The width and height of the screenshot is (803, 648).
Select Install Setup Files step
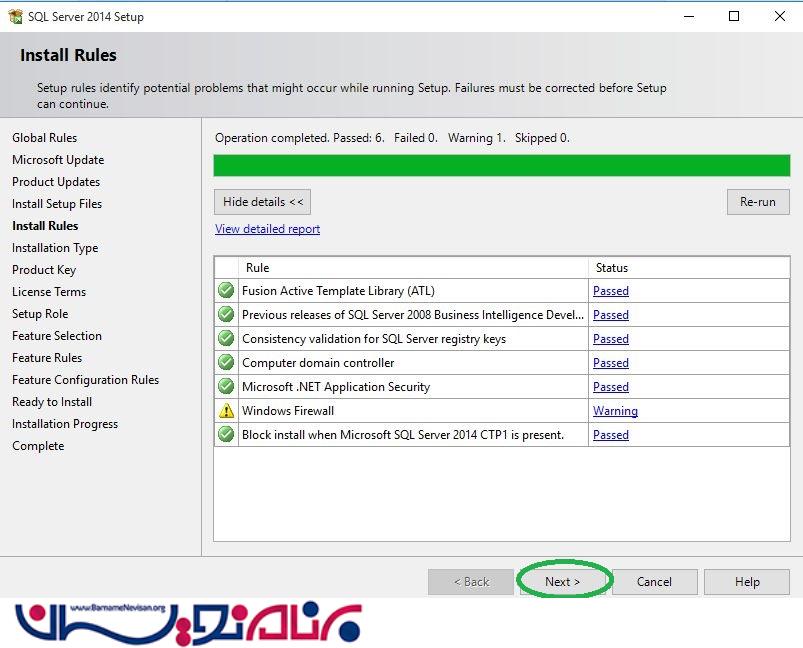tap(57, 204)
